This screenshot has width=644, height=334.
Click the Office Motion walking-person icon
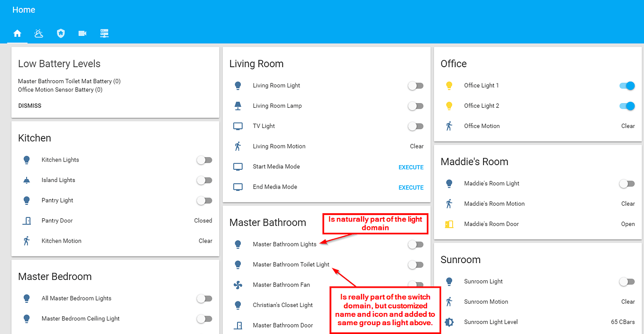point(449,125)
